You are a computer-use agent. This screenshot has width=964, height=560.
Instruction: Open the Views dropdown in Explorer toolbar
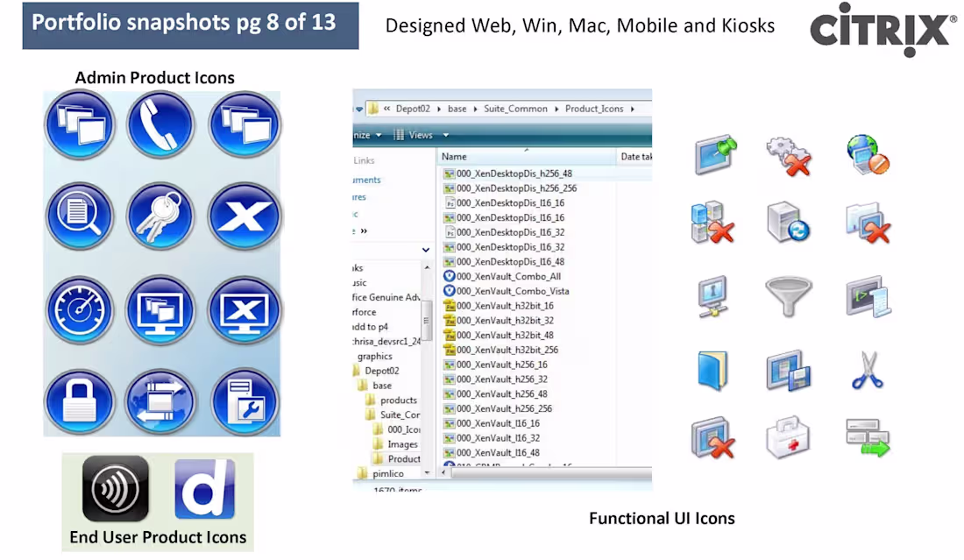[x=421, y=135]
